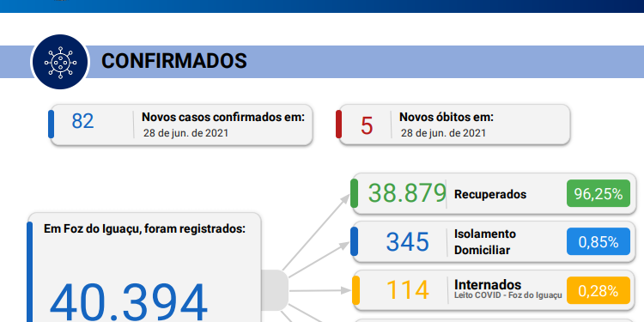Click the red number 5 of new deaths
644x322 pixels.
tap(367, 125)
